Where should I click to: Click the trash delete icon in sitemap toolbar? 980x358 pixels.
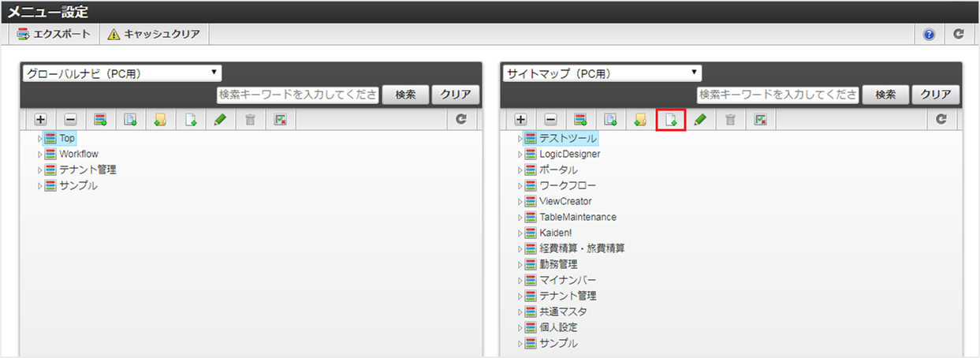[x=730, y=120]
